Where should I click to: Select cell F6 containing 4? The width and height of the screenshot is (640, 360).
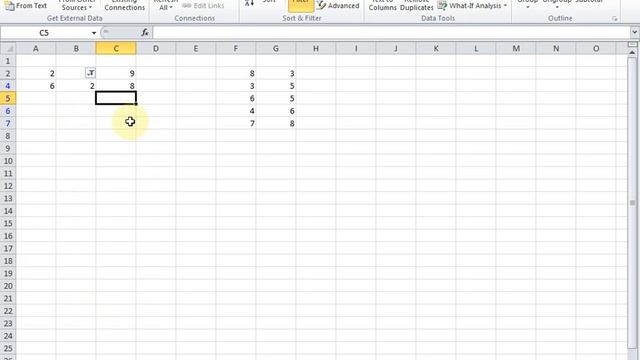pyautogui.click(x=236, y=111)
